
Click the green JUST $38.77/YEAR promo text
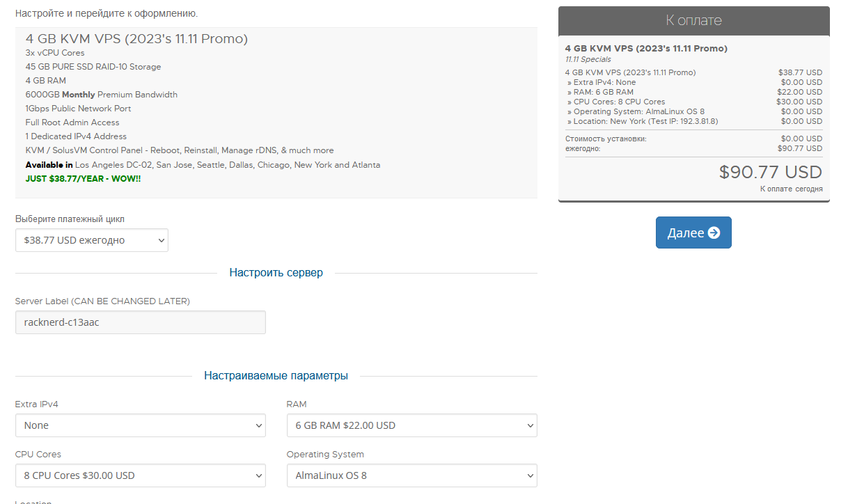click(83, 179)
